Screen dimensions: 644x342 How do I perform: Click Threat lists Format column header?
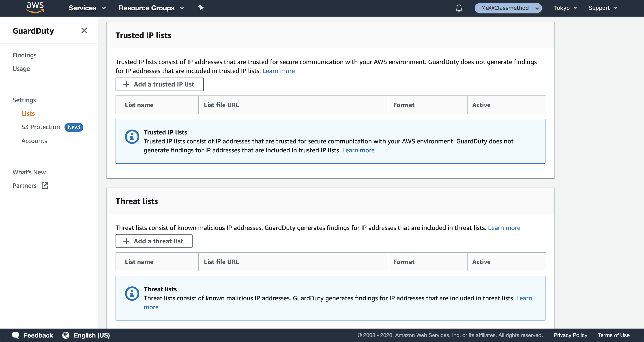pos(427,262)
